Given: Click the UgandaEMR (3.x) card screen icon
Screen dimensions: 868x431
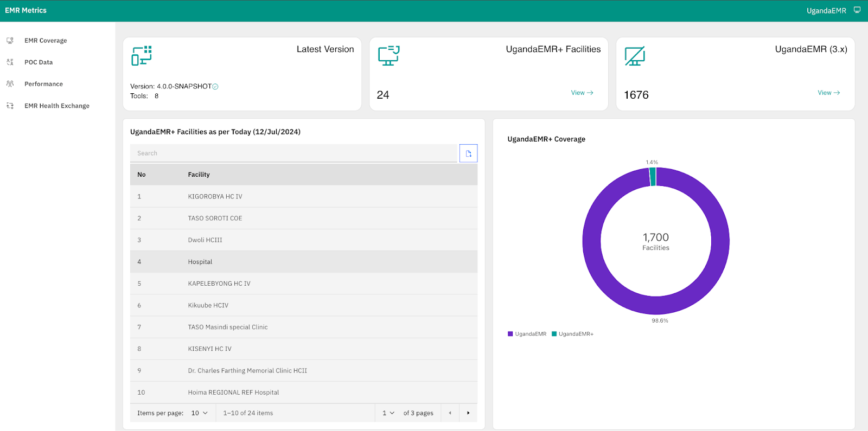Looking at the screenshot, I should click(x=635, y=56).
